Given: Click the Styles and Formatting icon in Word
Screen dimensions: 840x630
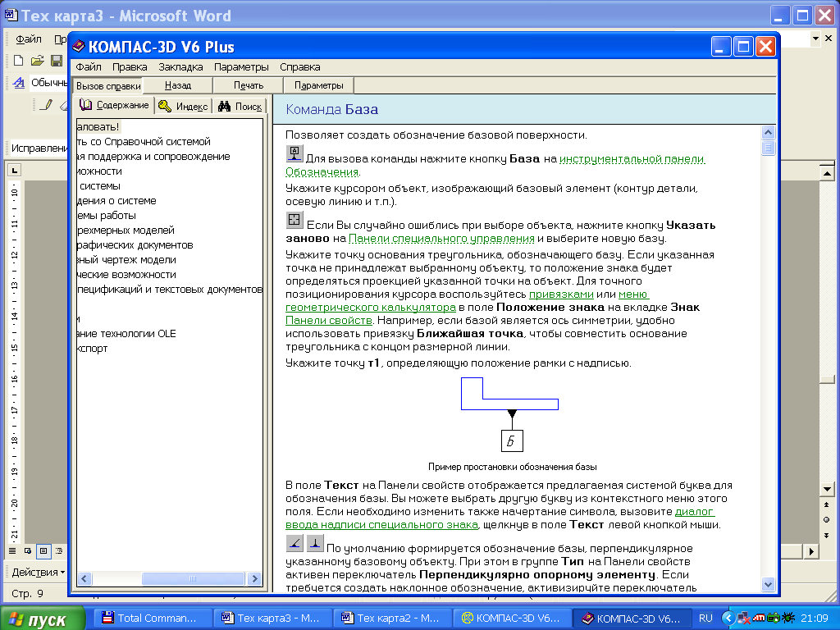Looking at the screenshot, I should (19, 83).
